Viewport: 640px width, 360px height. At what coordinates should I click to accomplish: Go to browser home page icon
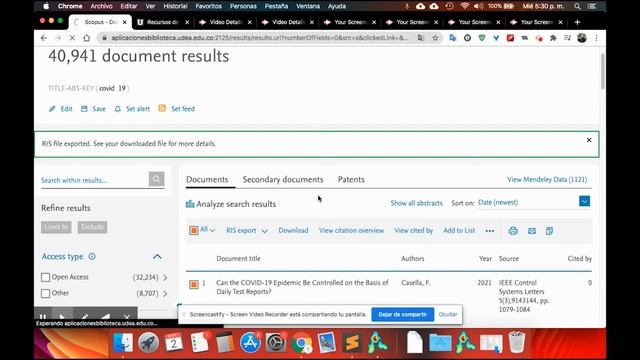pyautogui.click(x=87, y=38)
